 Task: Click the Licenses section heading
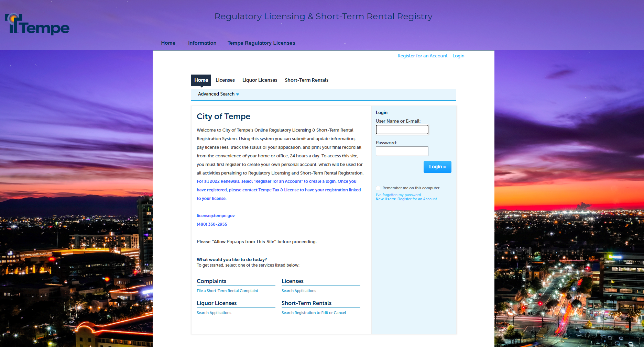(x=293, y=281)
